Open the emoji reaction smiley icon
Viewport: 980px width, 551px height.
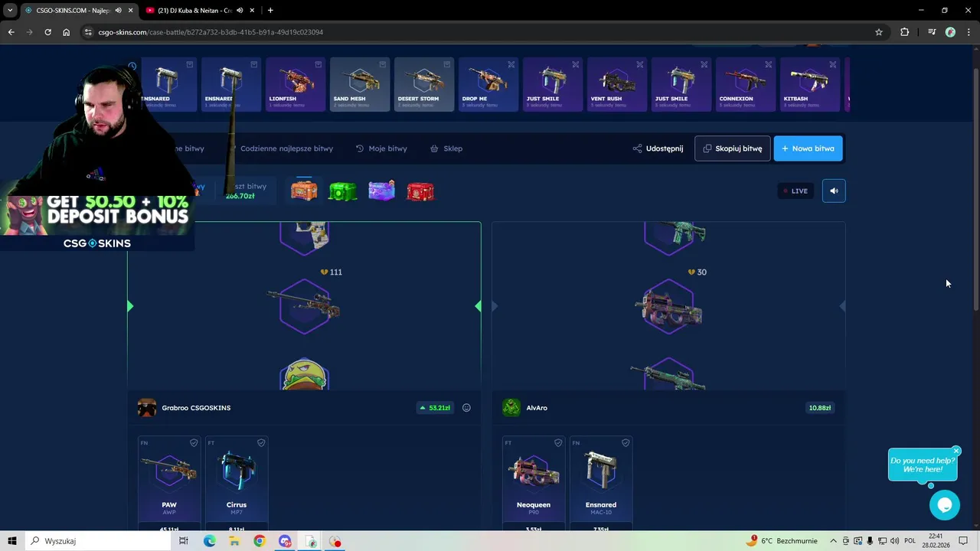point(466,408)
